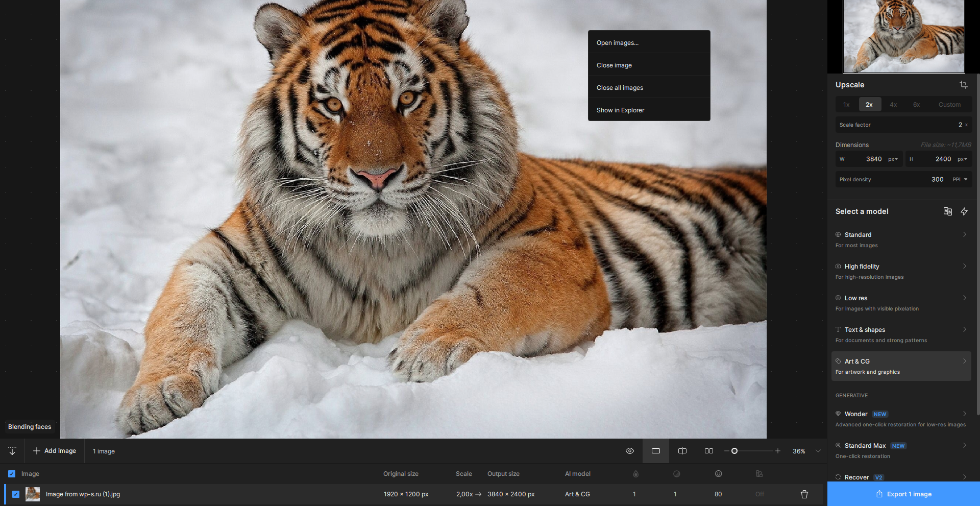Open the crop tool in Upscale panel
The image size is (980, 506).
coord(963,85)
